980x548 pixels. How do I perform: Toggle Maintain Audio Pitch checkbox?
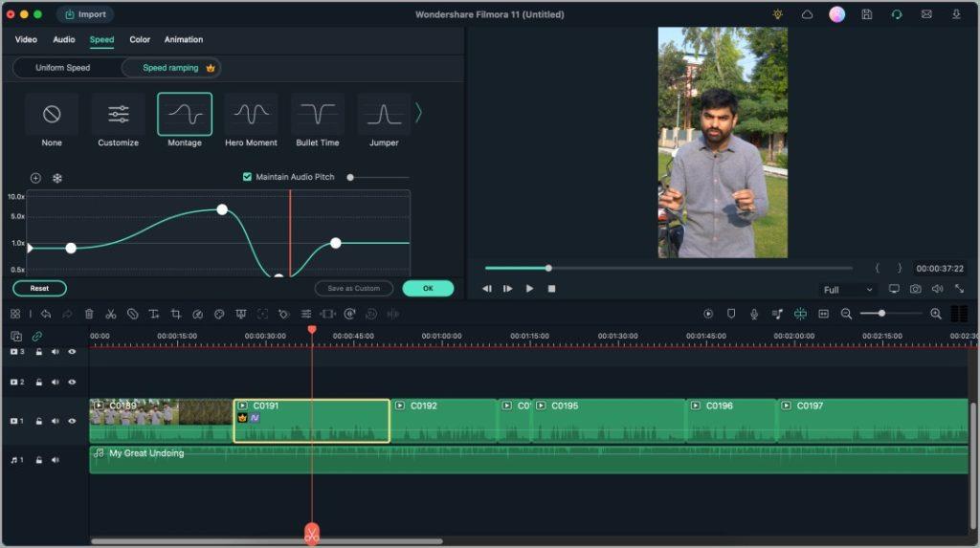(x=247, y=177)
